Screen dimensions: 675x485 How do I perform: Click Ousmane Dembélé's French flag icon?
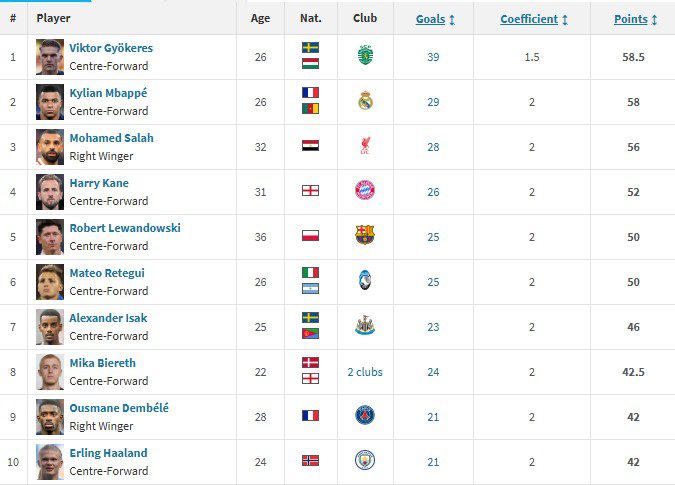(310, 416)
